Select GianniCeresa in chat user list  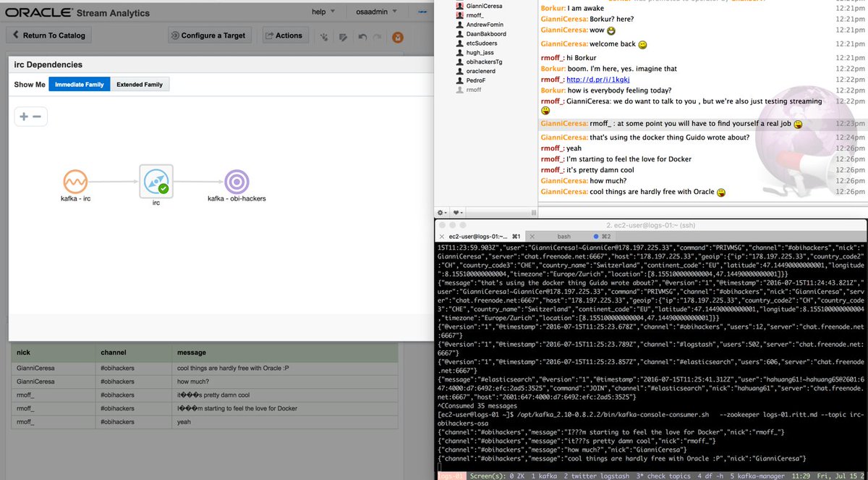pos(479,6)
